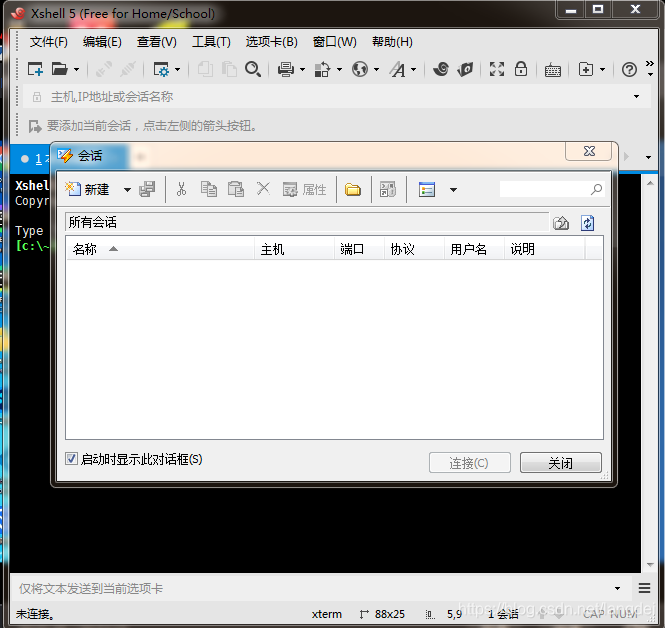This screenshot has width=665, height=628.
Task: Click the full screen icon
Action: (x=497, y=69)
